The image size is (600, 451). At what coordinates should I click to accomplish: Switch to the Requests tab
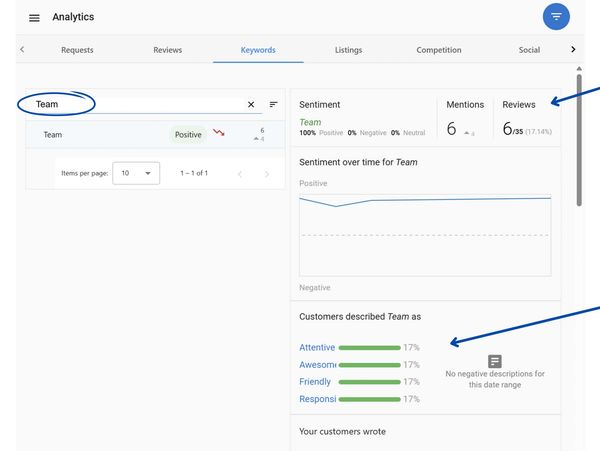pos(77,50)
